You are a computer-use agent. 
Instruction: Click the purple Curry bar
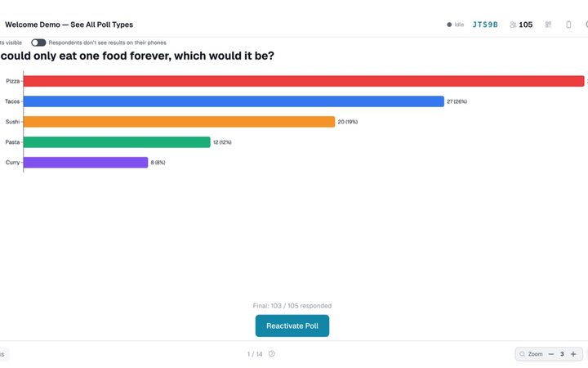[86, 162]
